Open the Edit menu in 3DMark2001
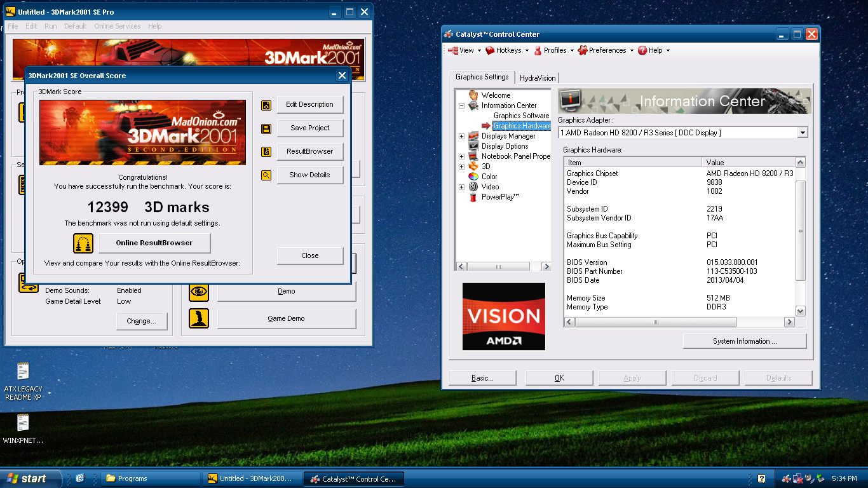Screen dimensions: 868x488 tap(31, 26)
